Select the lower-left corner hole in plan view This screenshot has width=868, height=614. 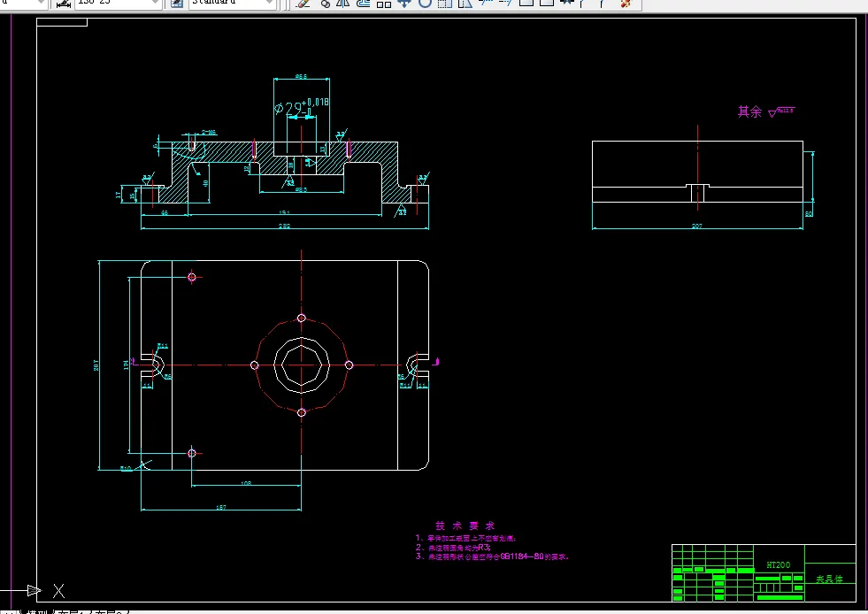192,453
